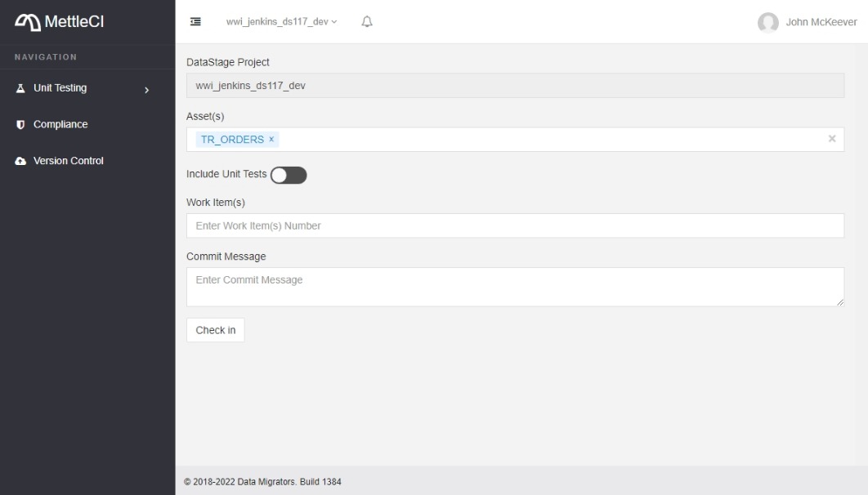Select the Unit Testing flask icon
This screenshot has height=495, width=868.
coord(20,87)
